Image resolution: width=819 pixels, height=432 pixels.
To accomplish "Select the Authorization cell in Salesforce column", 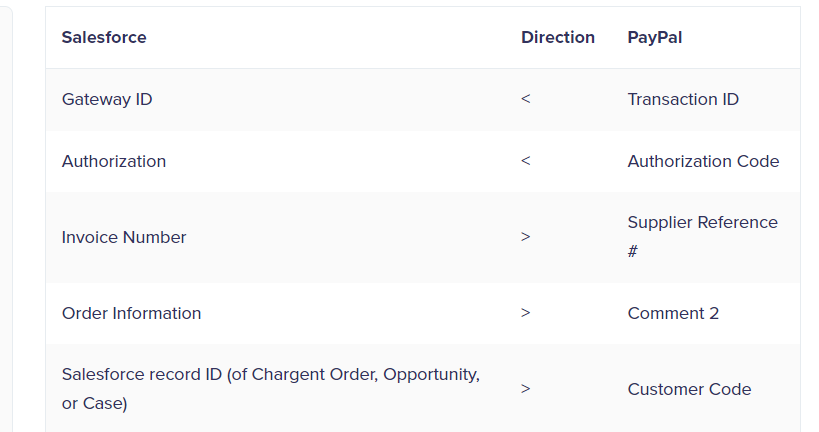I will (114, 161).
